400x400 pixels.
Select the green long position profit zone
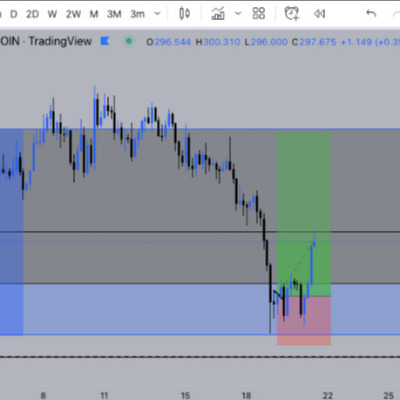(304, 215)
